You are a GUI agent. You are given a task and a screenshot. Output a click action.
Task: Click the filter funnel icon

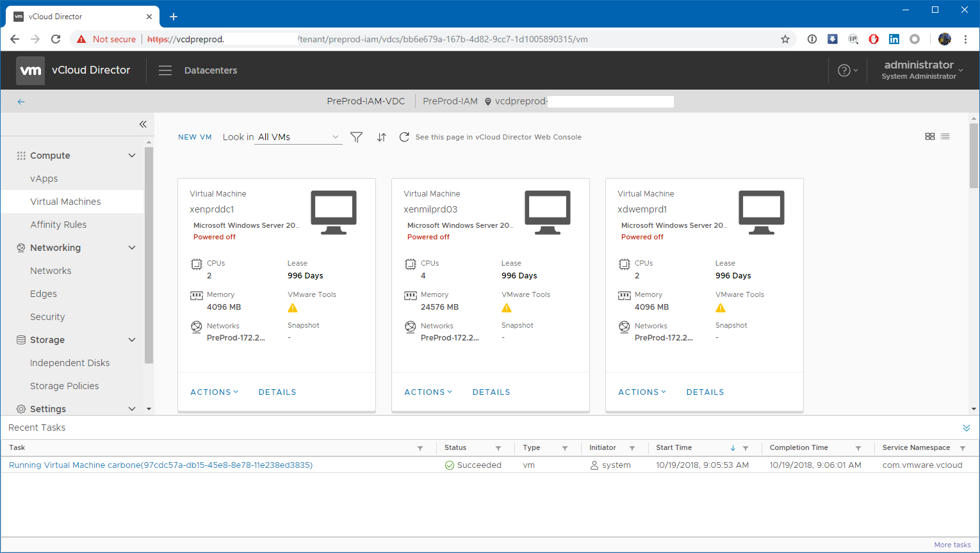[357, 137]
